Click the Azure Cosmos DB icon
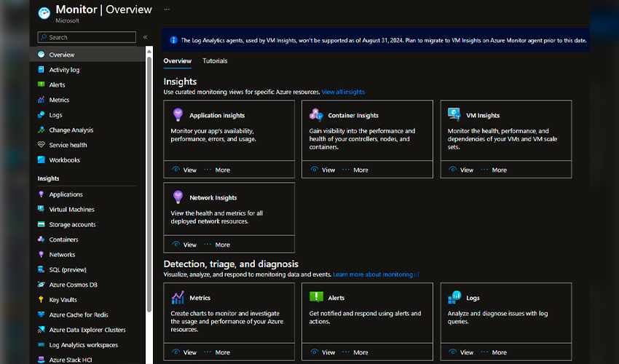The image size is (619, 364). (41, 284)
